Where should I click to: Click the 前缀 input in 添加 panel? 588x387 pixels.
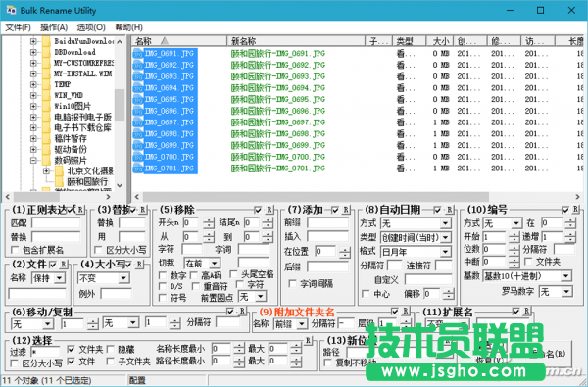(x=328, y=222)
